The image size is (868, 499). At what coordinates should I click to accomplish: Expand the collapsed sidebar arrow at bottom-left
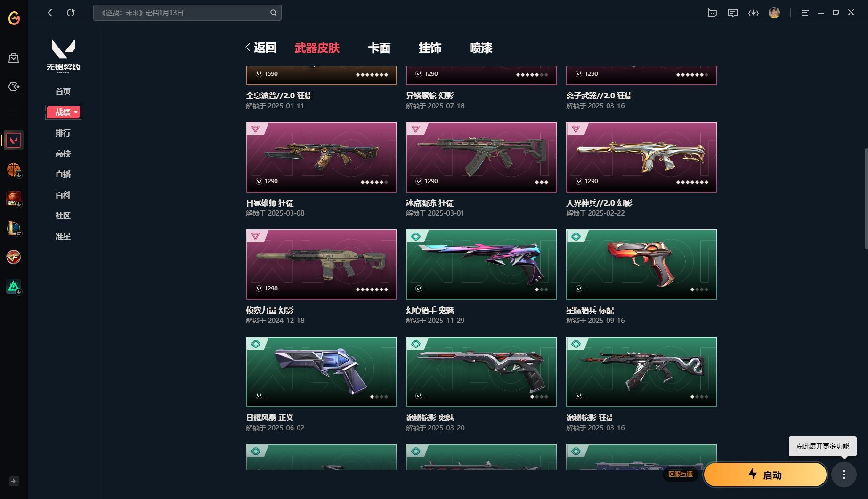pos(14,481)
